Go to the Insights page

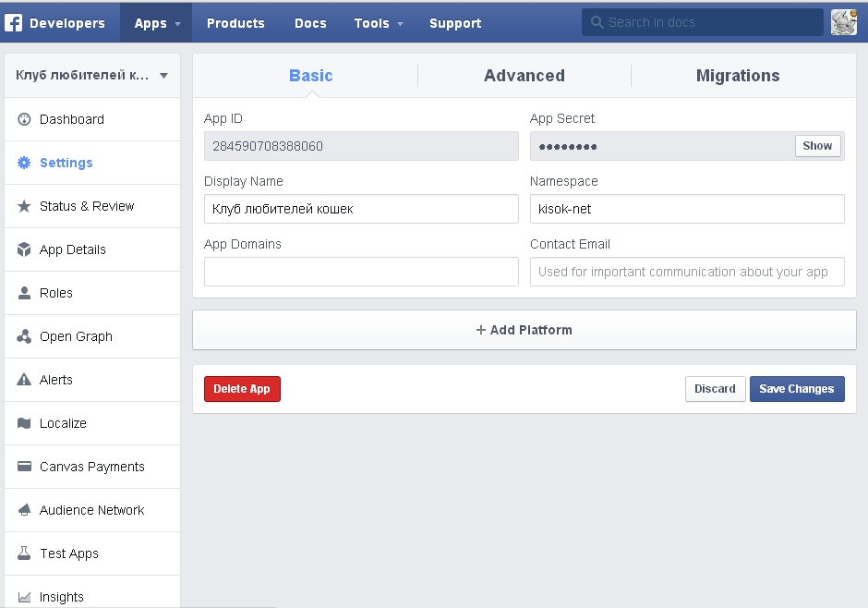point(92,592)
